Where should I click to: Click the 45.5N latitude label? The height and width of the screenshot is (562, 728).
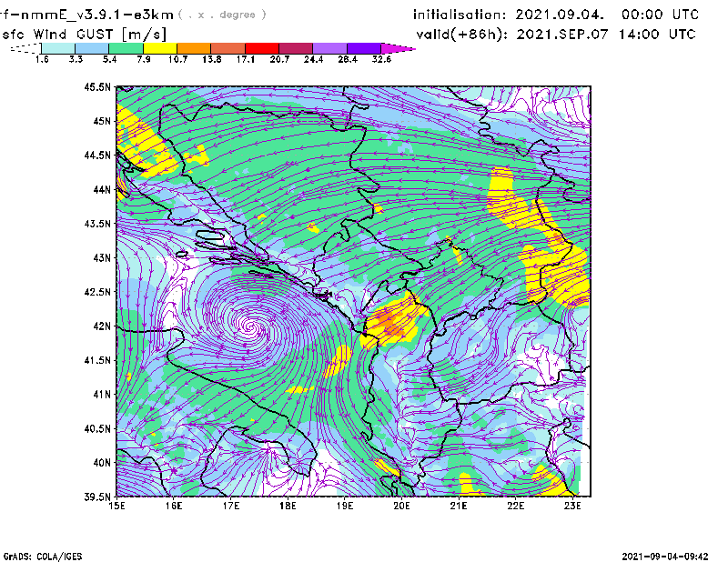[x=97, y=86]
